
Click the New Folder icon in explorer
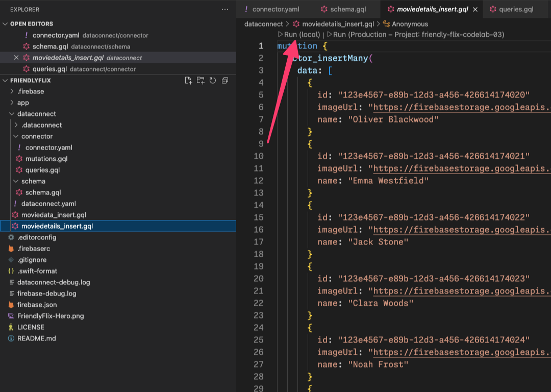coord(201,80)
